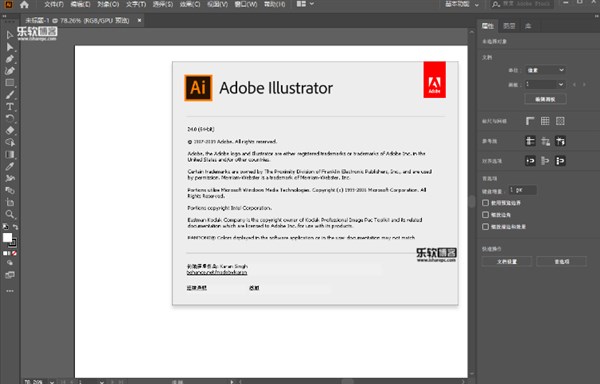This screenshot has height=384, width=600.
Task: Click the white Fill color swatch
Action: [7, 238]
